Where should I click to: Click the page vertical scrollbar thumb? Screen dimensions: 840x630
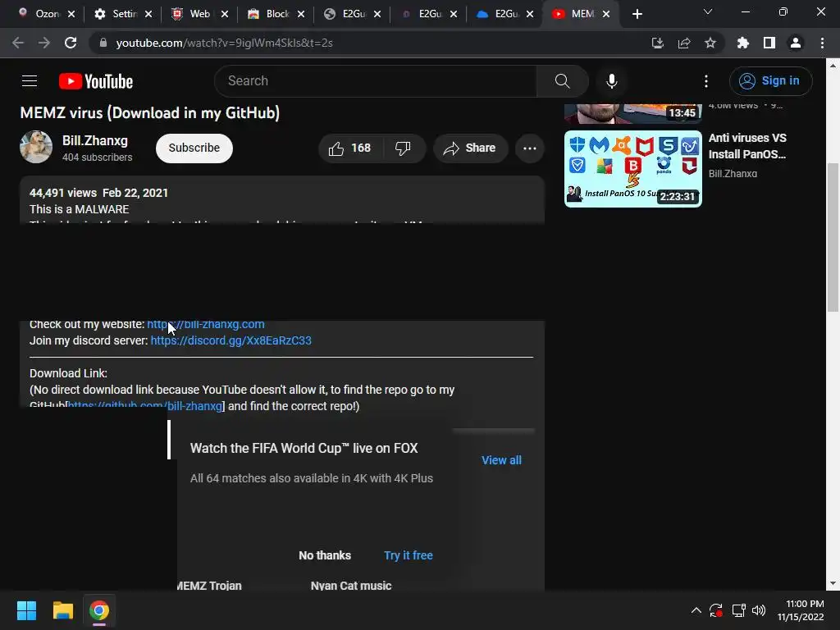[833, 235]
